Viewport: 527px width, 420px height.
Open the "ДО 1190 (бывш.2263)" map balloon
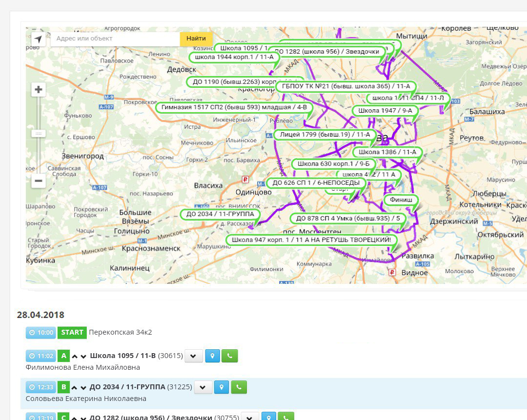(x=232, y=82)
